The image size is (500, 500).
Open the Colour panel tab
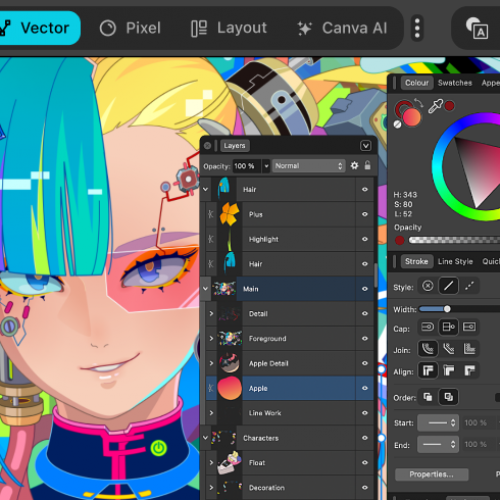click(x=417, y=83)
